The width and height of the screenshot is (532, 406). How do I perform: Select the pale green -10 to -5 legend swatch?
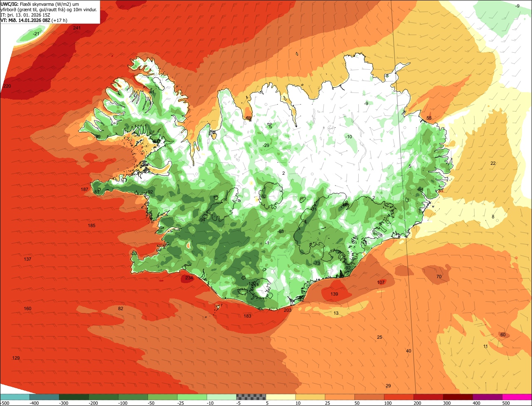pos(222,397)
